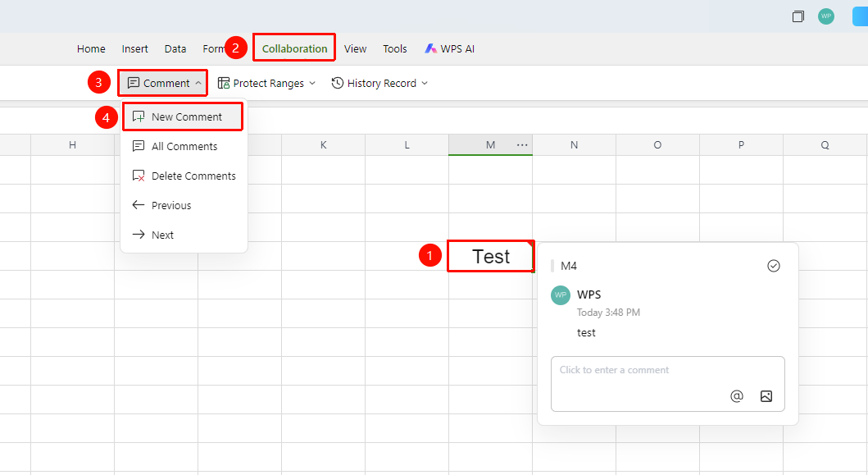Image resolution: width=868 pixels, height=475 pixels.
Task: Select column L header
Action: [407, 145]
